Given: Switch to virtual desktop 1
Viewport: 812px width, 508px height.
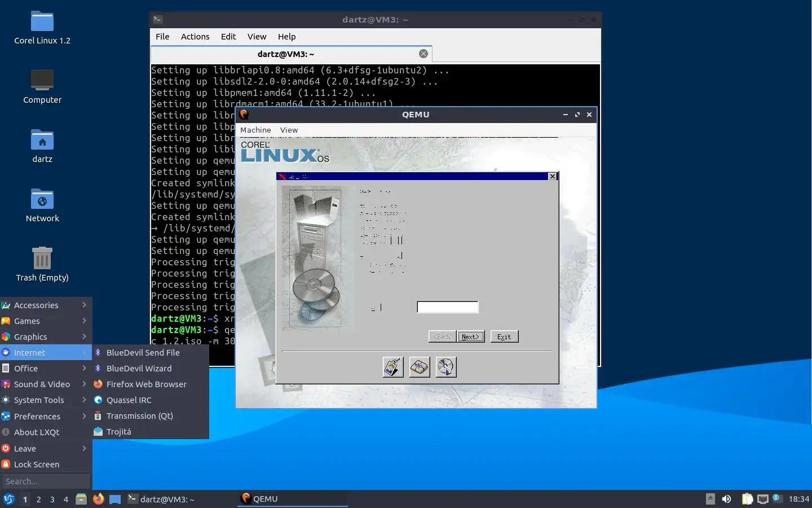Looking at the screenshot, I should (25, 499).
